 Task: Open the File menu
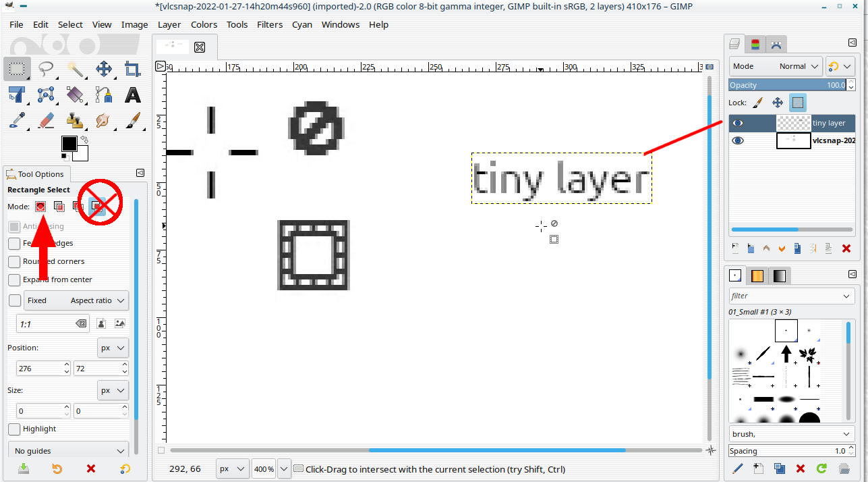[x=16, y=24]
